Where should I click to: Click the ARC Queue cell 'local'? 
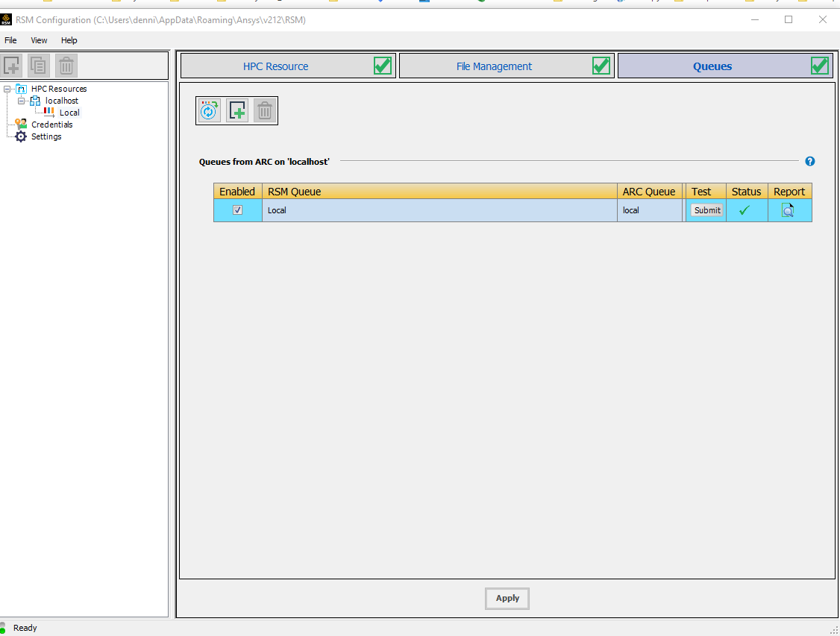651,210
